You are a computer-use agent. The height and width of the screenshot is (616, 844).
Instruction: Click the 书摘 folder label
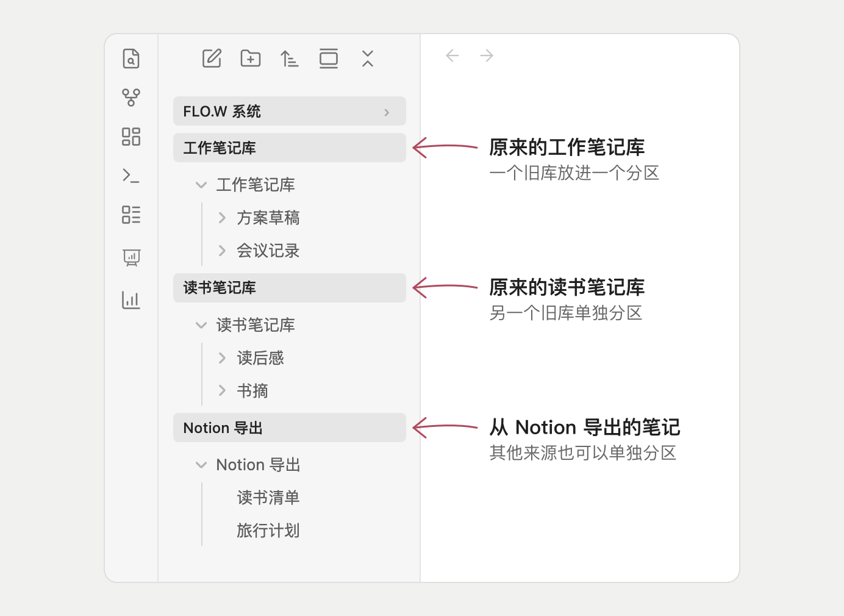[x=252, y=391]
